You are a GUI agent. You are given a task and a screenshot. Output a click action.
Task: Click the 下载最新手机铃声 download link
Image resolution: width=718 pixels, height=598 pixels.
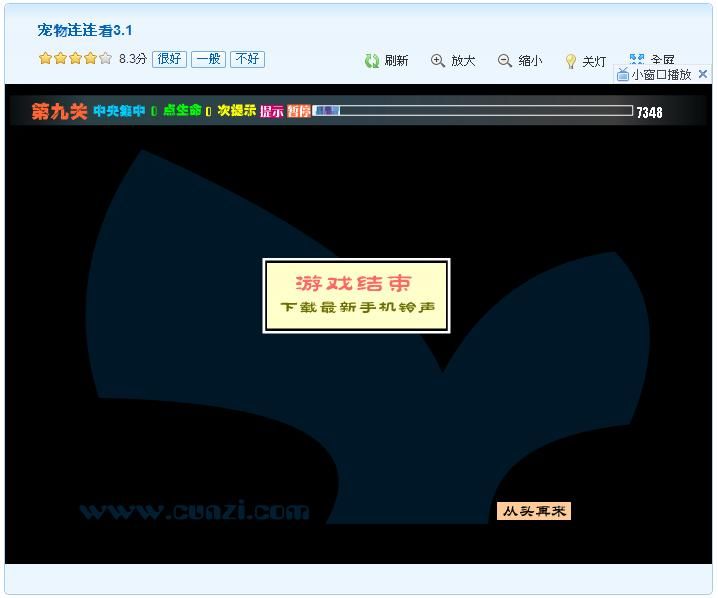click(x=357, y=308)
